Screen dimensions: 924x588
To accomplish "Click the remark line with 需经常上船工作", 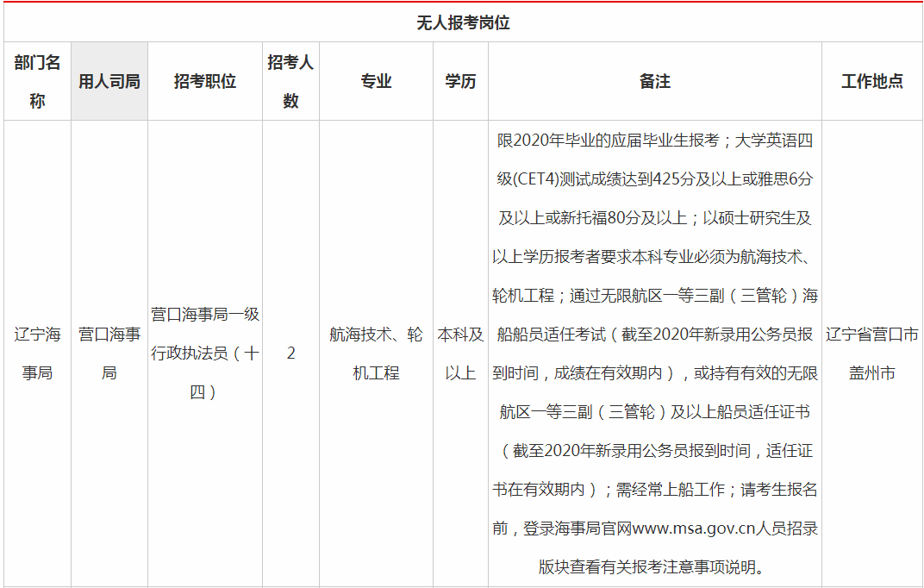I will tap(655, 489).
